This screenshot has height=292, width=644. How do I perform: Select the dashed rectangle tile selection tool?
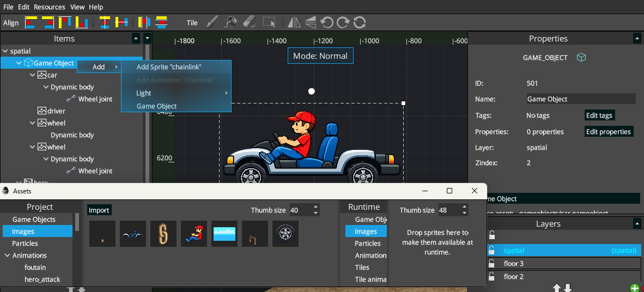point(269,22)
